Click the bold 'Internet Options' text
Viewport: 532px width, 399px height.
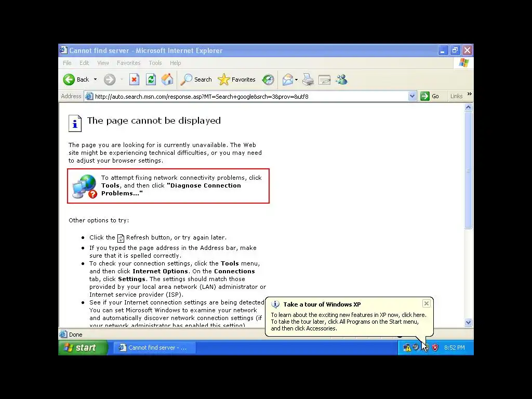160,271
